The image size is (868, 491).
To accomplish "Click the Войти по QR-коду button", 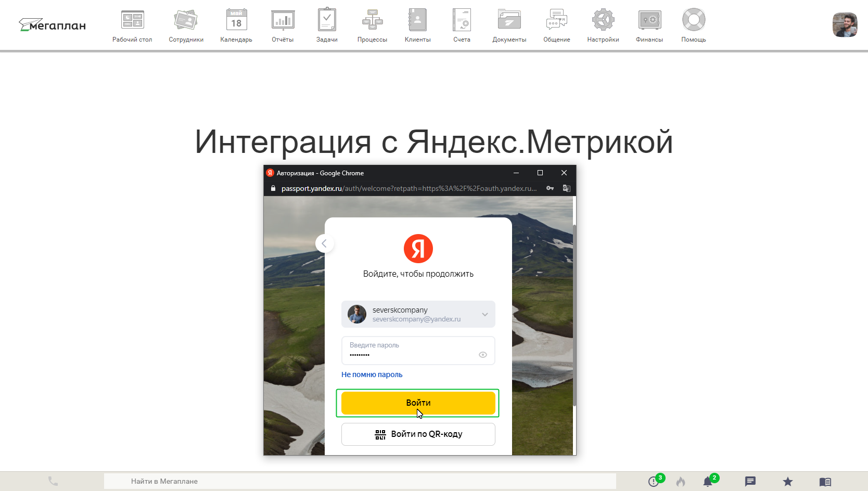I will click(418, 434).
